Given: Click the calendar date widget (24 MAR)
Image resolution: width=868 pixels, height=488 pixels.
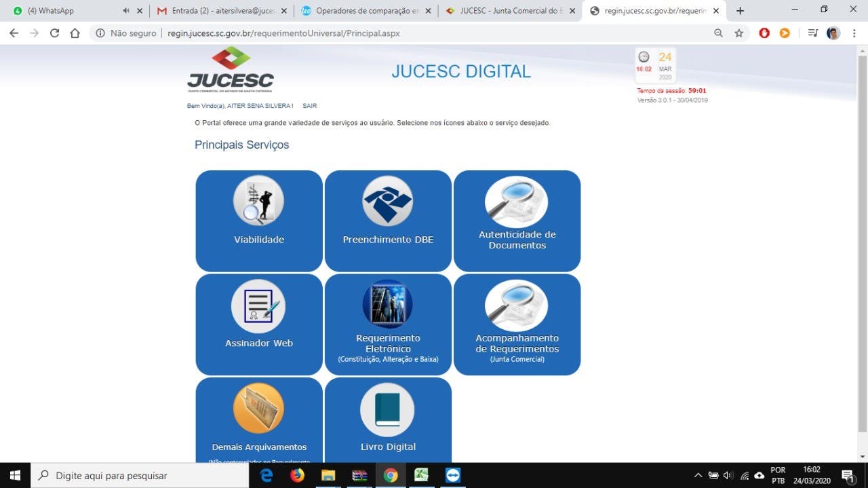Looking at the screenshot, I should [665, 66].
